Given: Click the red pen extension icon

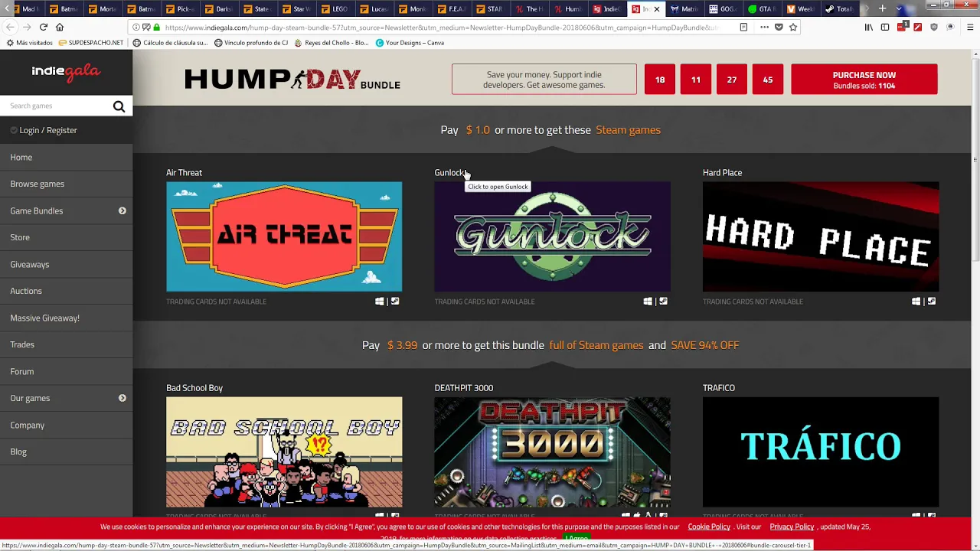Looking at the screenshot, I should (918, 27).
